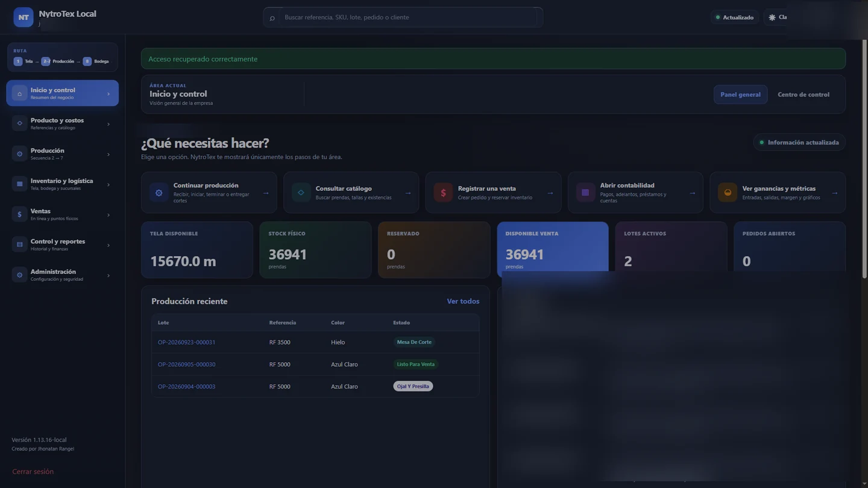Open the Ver todos link
The width and height of the screenshot is (868, 488).
pos(463,301)
